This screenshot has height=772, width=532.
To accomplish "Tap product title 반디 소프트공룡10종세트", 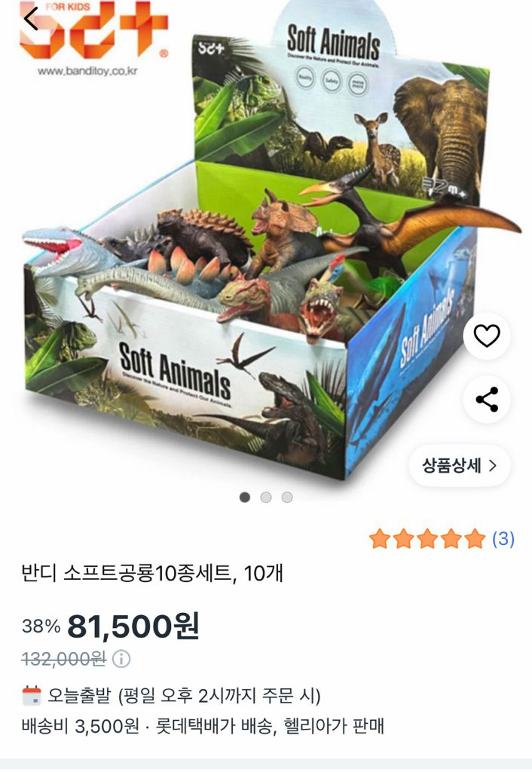I will 127,573.
